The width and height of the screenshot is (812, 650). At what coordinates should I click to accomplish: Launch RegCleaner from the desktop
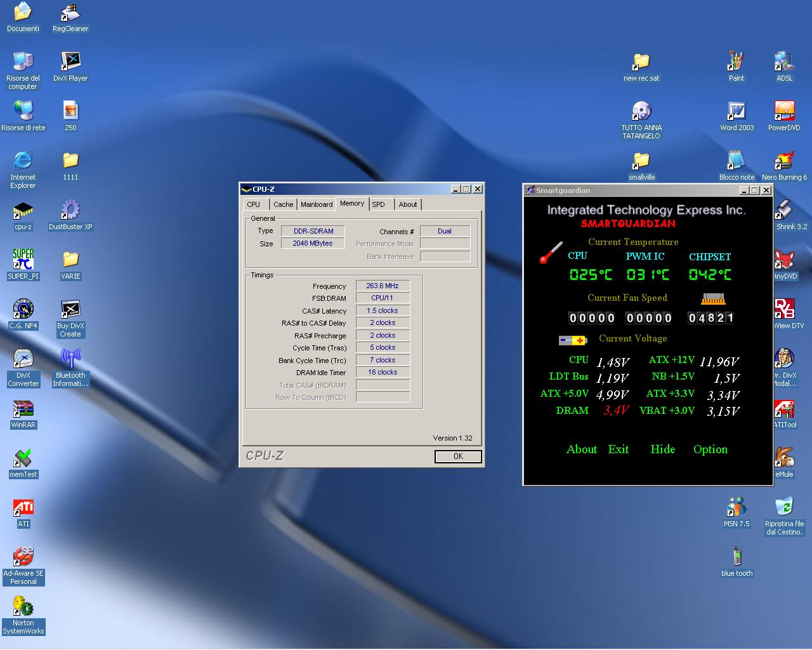70,17
